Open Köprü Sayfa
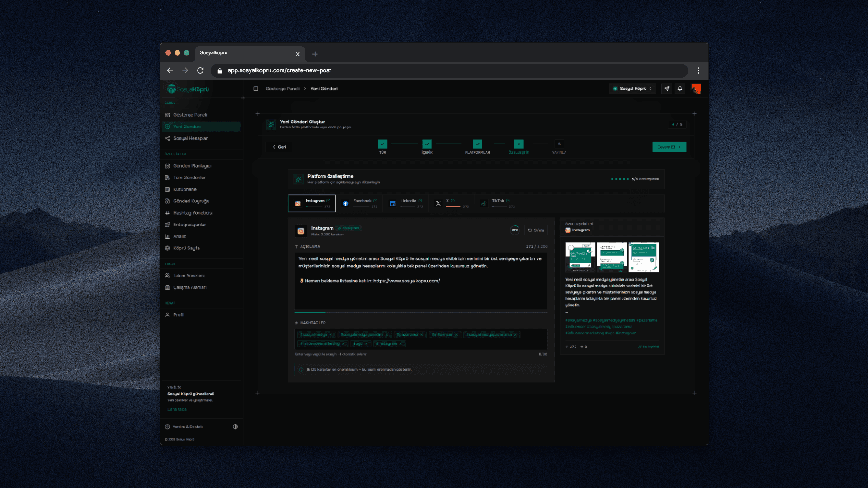868x488 pixels. coord(202,248)
